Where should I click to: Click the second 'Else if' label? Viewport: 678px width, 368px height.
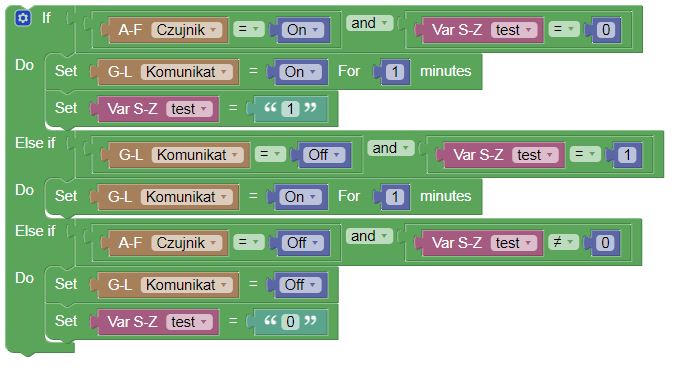point(35,231)
